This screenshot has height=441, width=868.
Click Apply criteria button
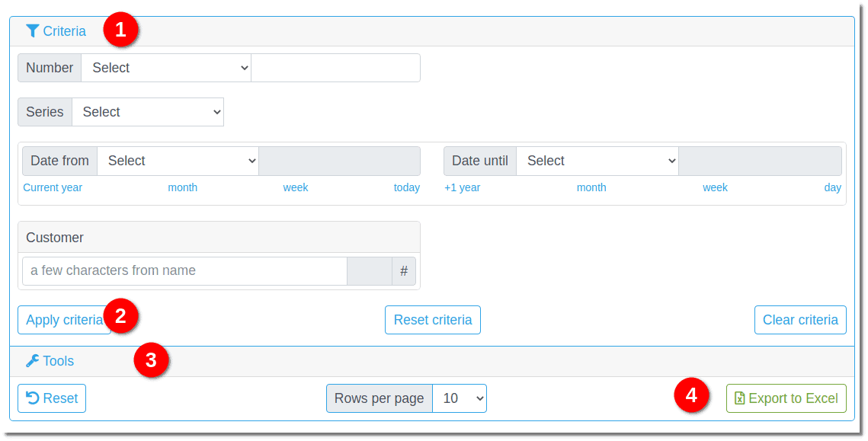point(64,320)
